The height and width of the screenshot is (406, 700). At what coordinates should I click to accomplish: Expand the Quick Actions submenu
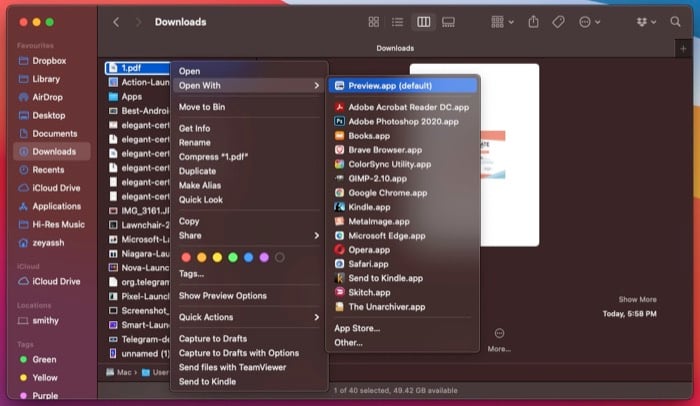[x=249, y=317]
